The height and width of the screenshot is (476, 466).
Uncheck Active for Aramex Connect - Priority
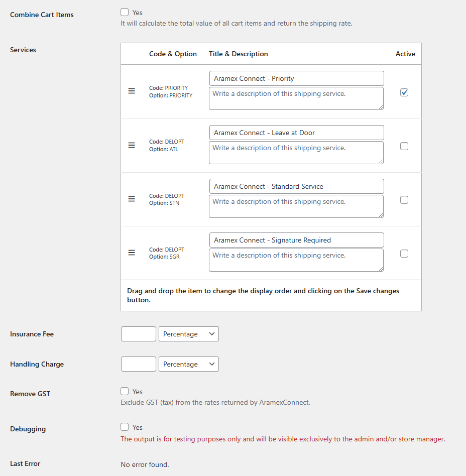point(404,92)
